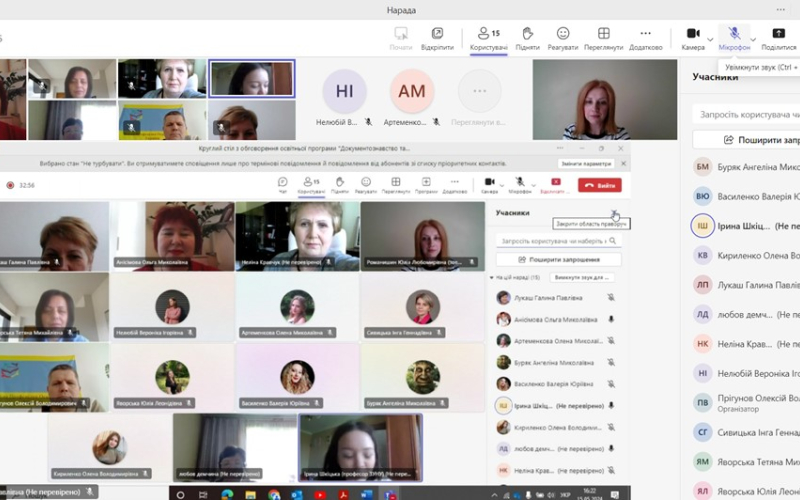The height and width of the screenshot is (500, 800).
Task: Raise hand with Підняти in Нарада toolbar
Action: click(528, 39)
